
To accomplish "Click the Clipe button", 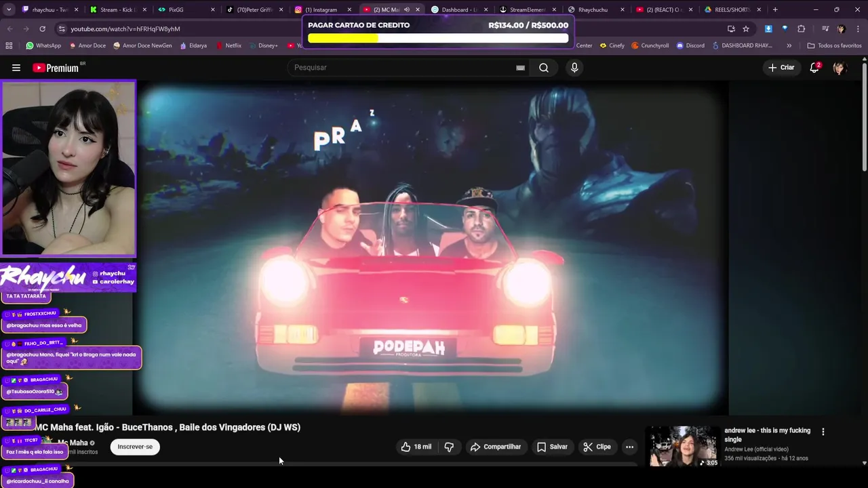I will click(x=597, y=447).
